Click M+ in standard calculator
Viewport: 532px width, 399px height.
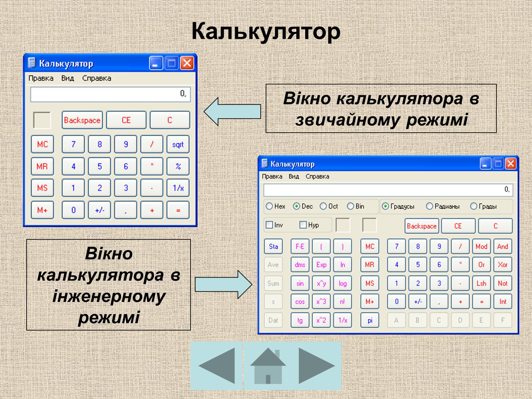(42, 210)
